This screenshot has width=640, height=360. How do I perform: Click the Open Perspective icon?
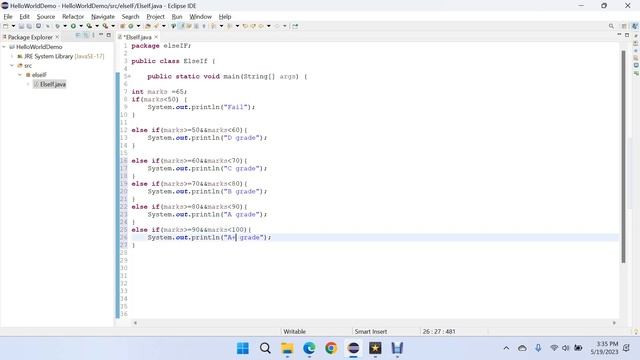624,26
